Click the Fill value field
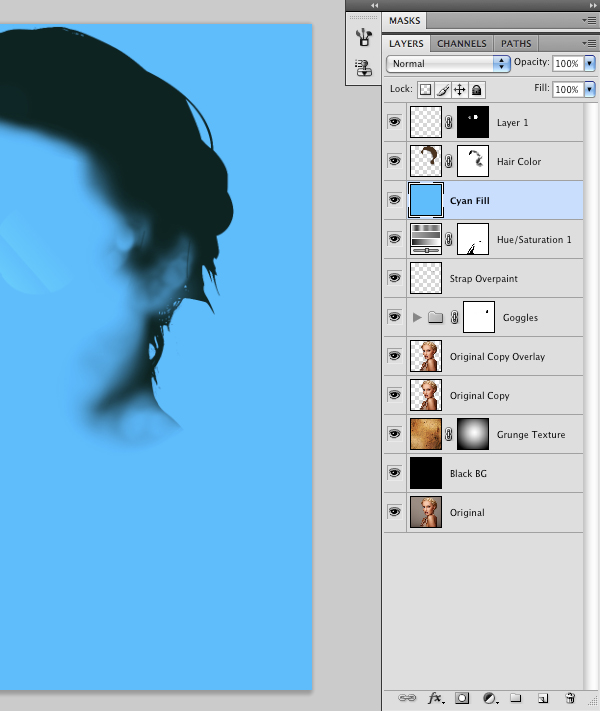The height and width of the screenshot is (711, 600). 567,89
